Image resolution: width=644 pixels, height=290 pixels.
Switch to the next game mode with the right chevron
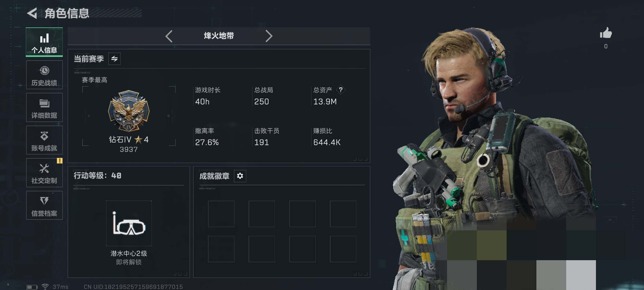(x=269, y=36)
